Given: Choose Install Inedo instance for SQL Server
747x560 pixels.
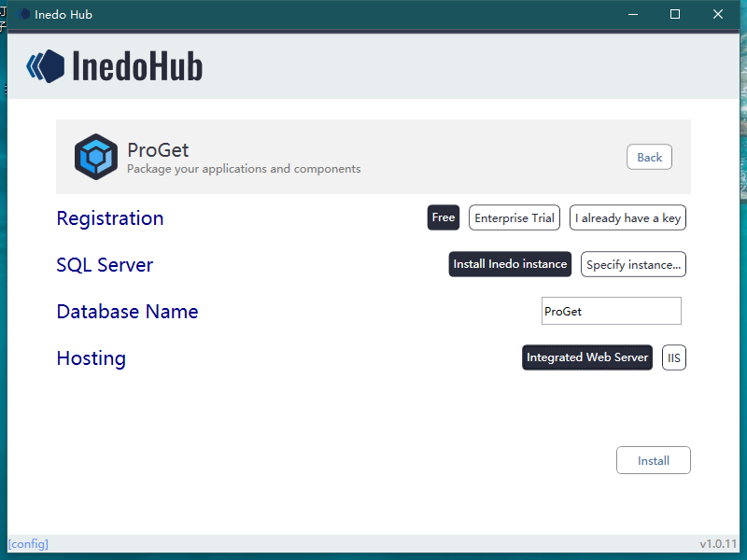Looking at the screenshot, I should pos(510,264).
